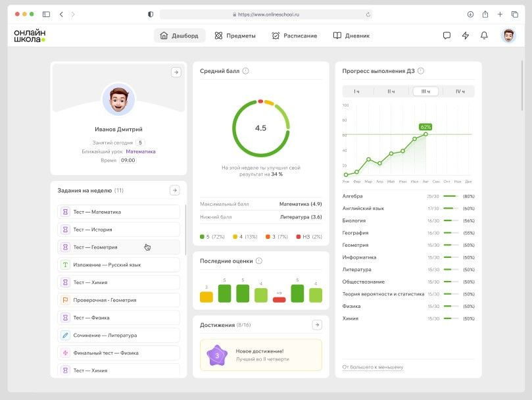Expand Задания на неделю arrow button
The width and height of the screenshot is (532, 400).
tap(174, 190)
